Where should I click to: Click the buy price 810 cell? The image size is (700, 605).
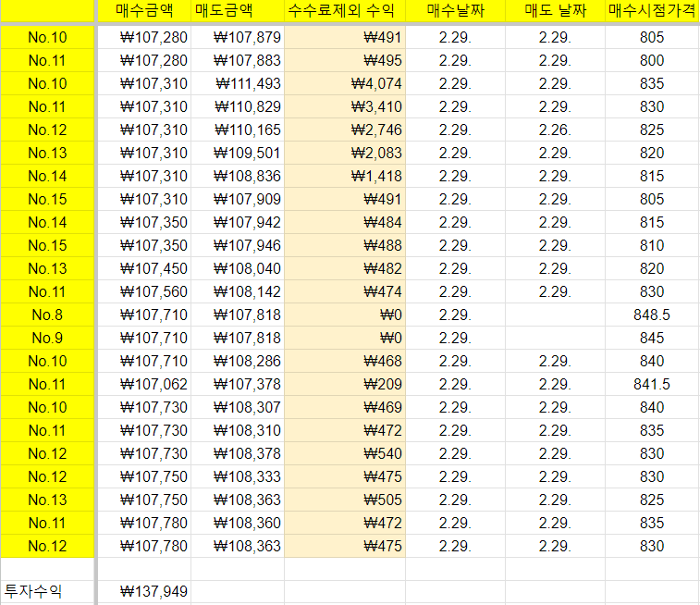pyautogui.click(x=652, y=245)
